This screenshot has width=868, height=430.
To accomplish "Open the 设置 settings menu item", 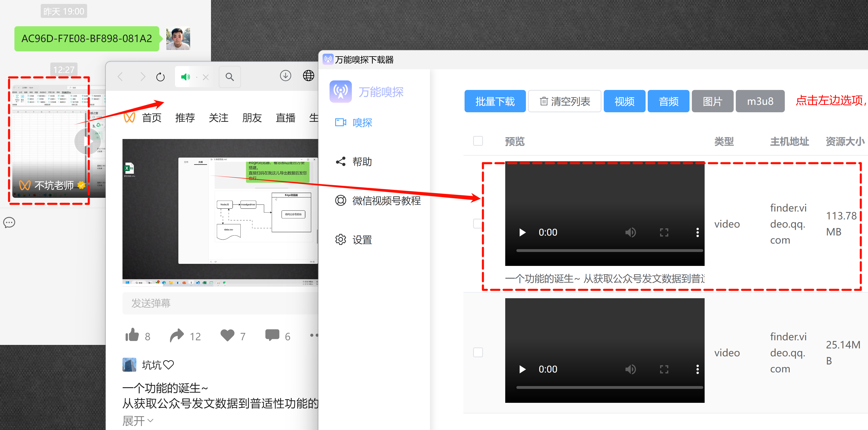I will pos(362,240).
